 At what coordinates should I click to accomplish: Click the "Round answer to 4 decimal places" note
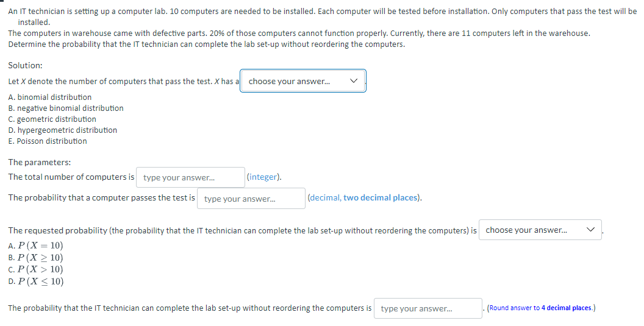click(541, 308)
